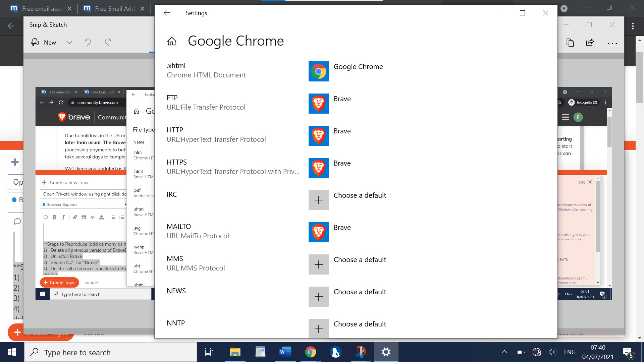Open See more menu in Snip & Sketch
This screenshot has height=362, width=644.
612,43
